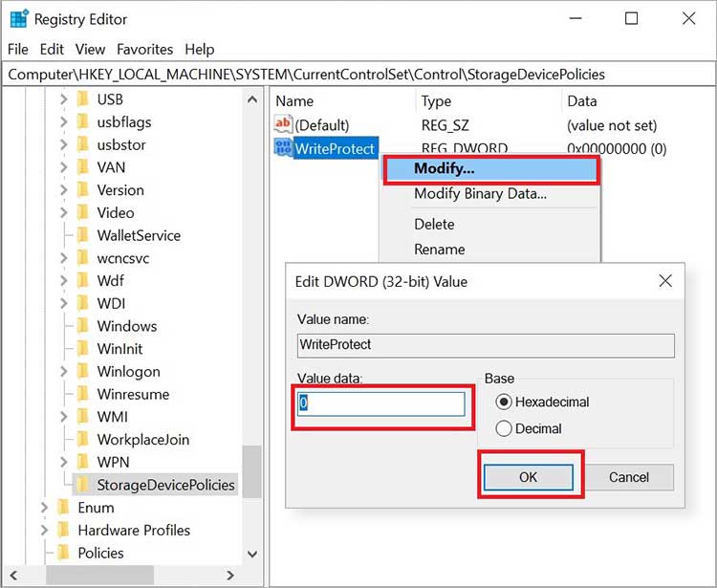Click the StorageDevicePolicies folder icon
717x588 pixels.
[x=83, y=485]
